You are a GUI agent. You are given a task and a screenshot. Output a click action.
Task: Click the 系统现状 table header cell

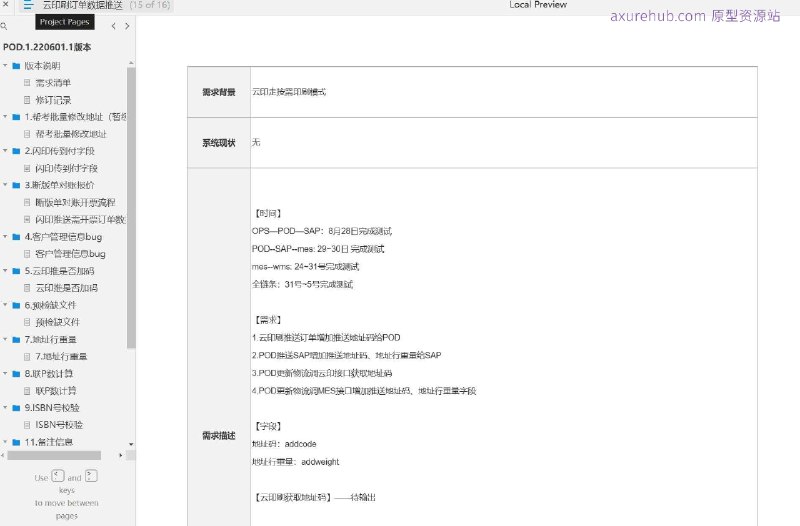219,142
